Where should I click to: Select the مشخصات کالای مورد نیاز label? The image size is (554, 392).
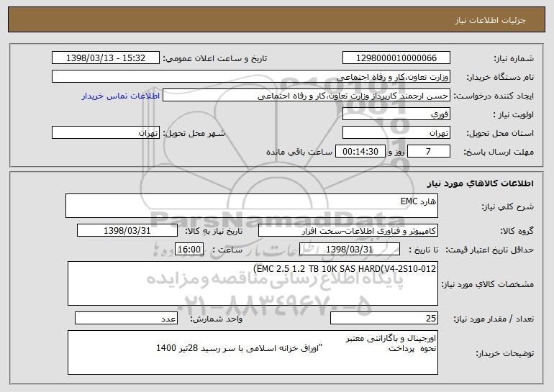[x=488, y=284]
